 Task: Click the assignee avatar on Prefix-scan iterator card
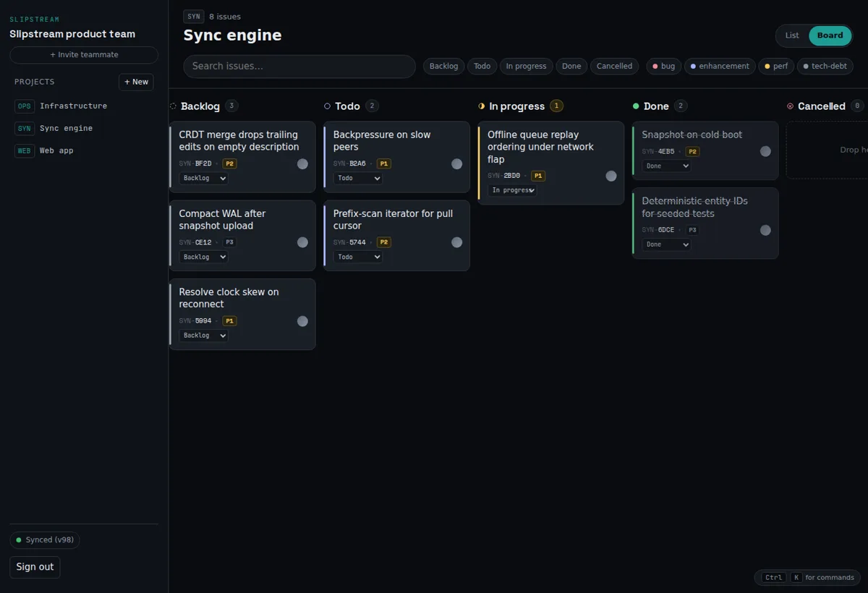point(456,242)
